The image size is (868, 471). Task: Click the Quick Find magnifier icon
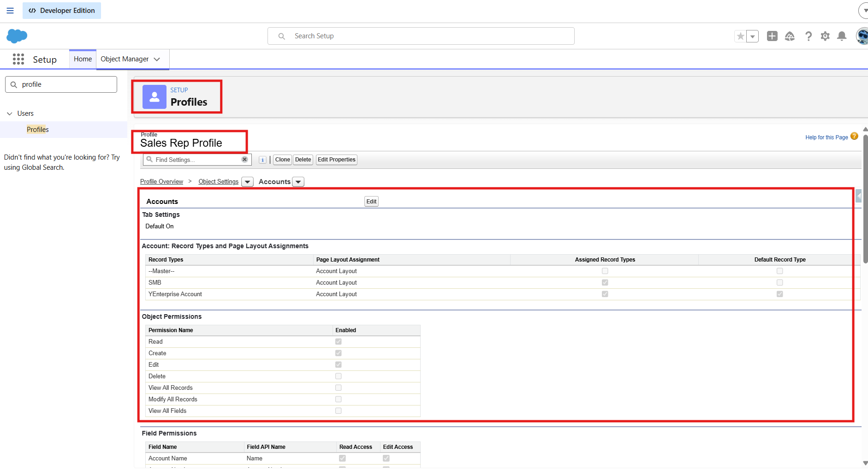14,84
